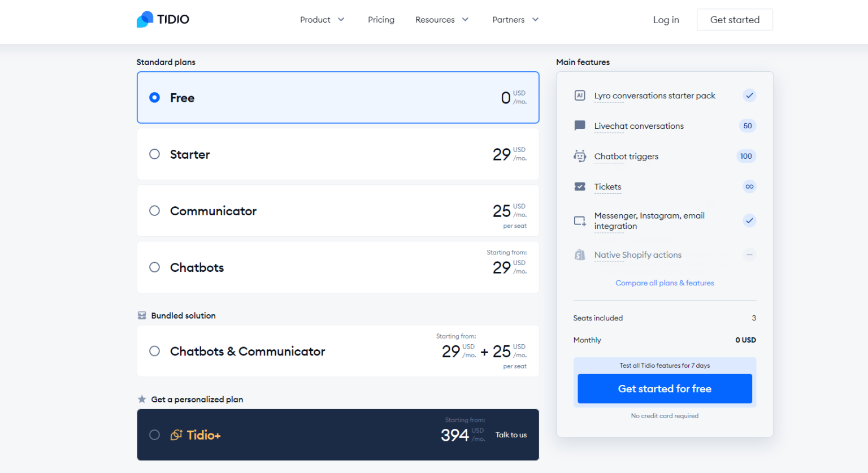Open Compare all plans & features link

665,283
